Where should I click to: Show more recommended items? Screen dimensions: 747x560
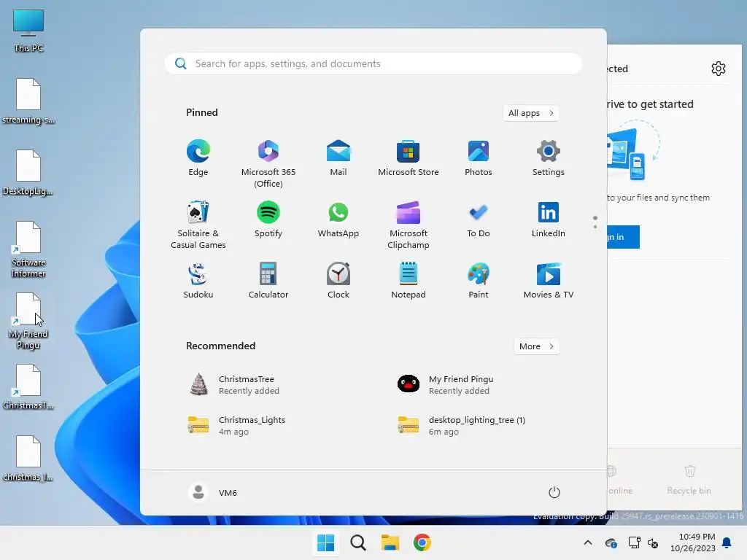(x=536, y=346)
